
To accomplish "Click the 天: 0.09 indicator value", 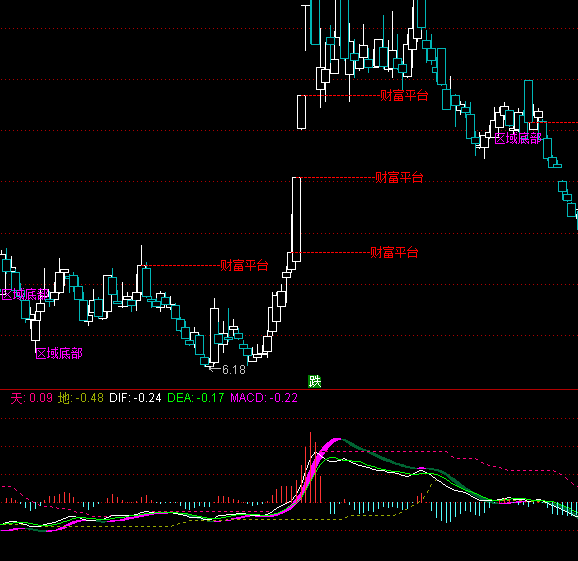I will (x=32, y=398).
